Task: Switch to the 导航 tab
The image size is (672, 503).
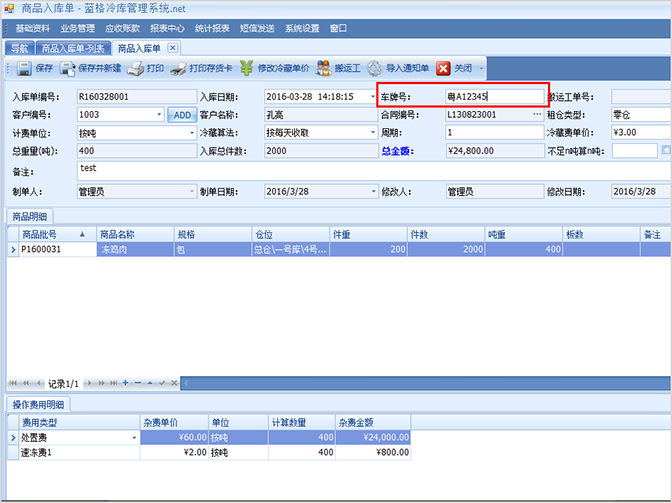Action: pyautogui.click(x=19, y=48)
